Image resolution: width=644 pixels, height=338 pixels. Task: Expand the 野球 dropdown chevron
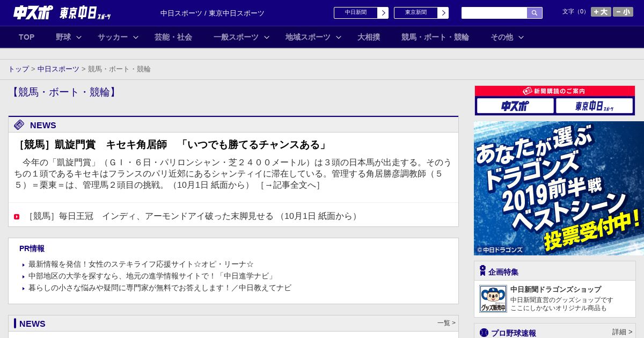point(79,37)
